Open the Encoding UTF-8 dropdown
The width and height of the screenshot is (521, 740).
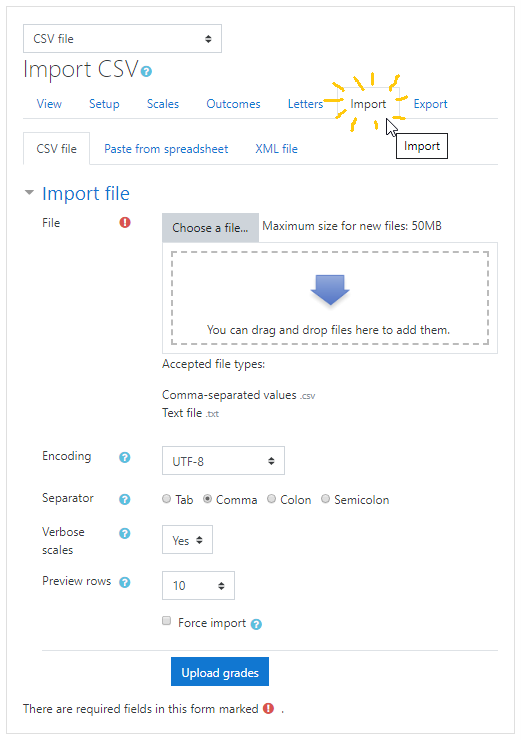[223, 461]
